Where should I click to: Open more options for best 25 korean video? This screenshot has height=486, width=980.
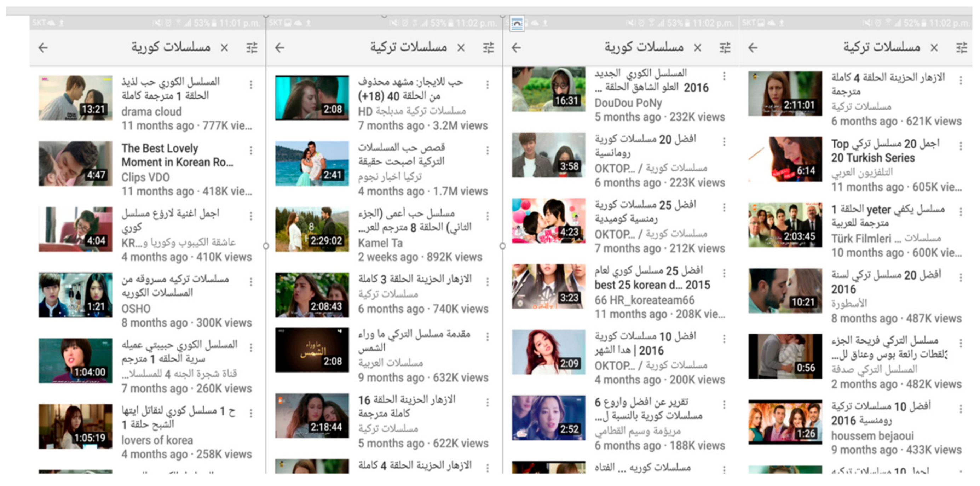click(x=724, y=273)
